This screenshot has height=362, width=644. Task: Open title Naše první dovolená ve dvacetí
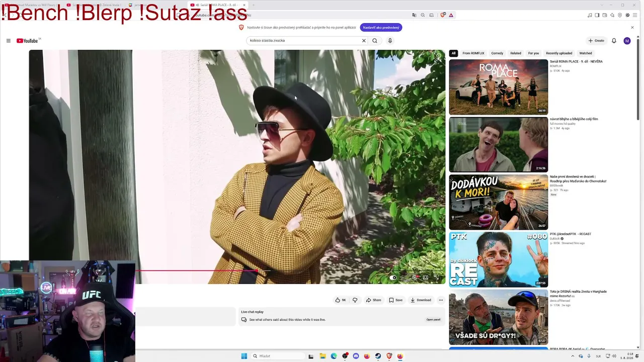(578, 179)
